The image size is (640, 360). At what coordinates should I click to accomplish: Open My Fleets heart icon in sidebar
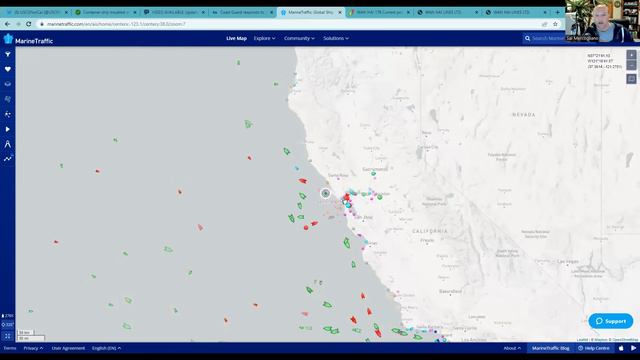(8, 69)
